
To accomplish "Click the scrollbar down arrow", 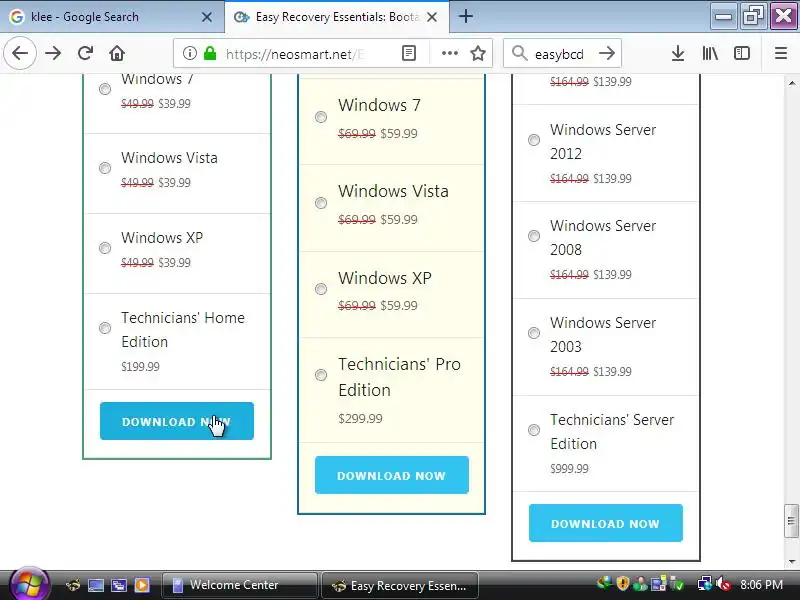I will coord(791,561).
